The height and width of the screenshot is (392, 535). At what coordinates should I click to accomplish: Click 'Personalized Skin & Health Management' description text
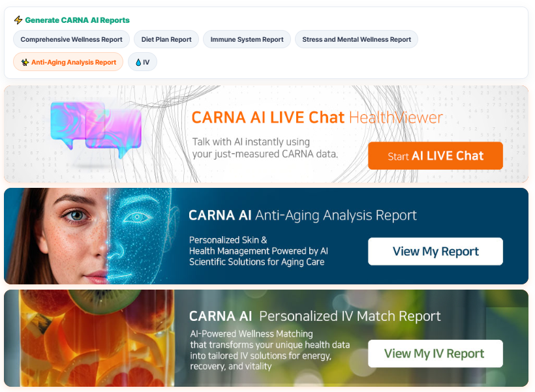pos(258,251)
